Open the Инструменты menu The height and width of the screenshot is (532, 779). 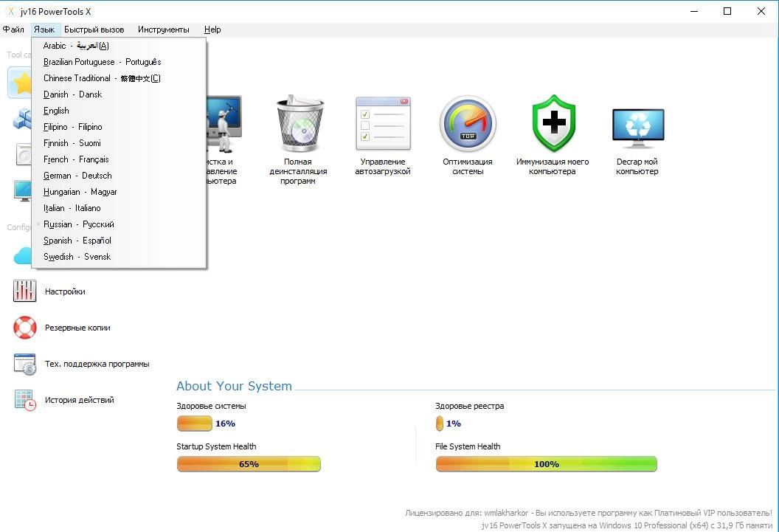[164, 30]
